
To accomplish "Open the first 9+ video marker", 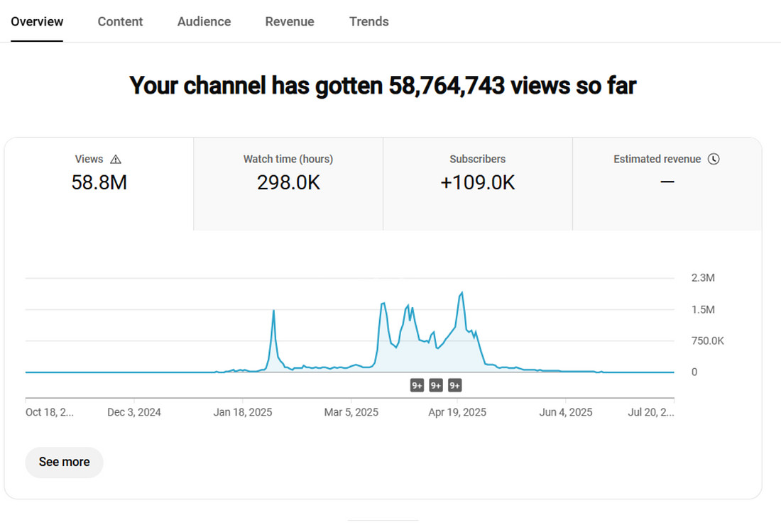I will pyautogui.click(x=417, y=385).
